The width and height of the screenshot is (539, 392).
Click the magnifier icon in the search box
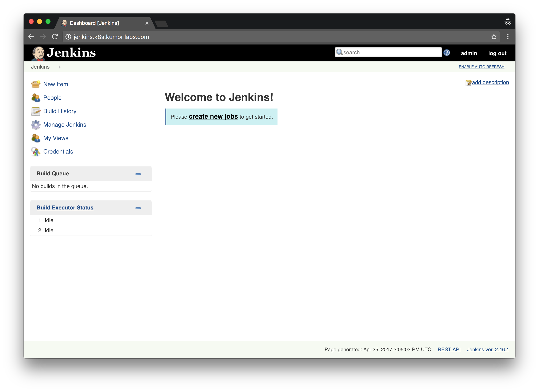(x=339, y=52)
